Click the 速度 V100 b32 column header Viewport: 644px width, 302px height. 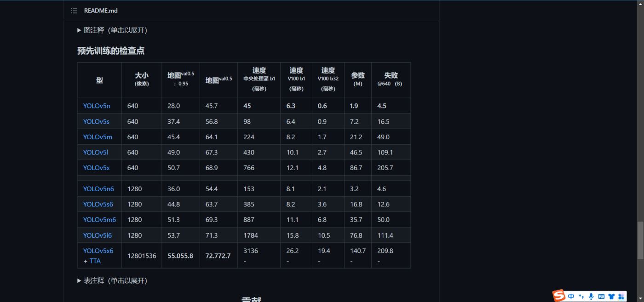pos(328,80)
